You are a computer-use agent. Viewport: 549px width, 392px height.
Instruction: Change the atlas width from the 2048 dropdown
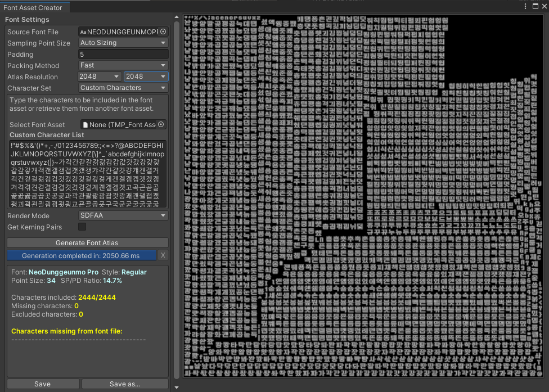(99, 76)
